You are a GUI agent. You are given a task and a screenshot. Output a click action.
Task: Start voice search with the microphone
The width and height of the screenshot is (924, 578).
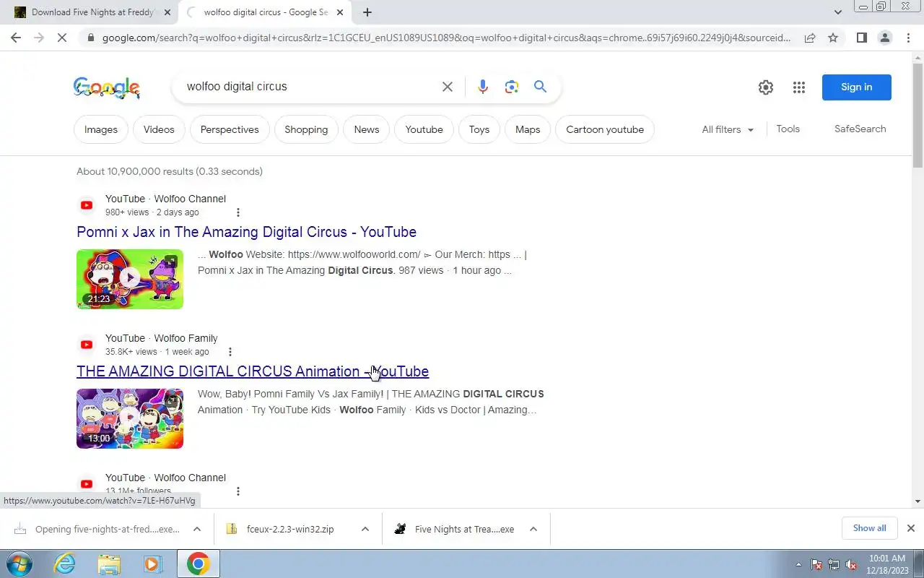pyautogui.click(x=483, y=87)
